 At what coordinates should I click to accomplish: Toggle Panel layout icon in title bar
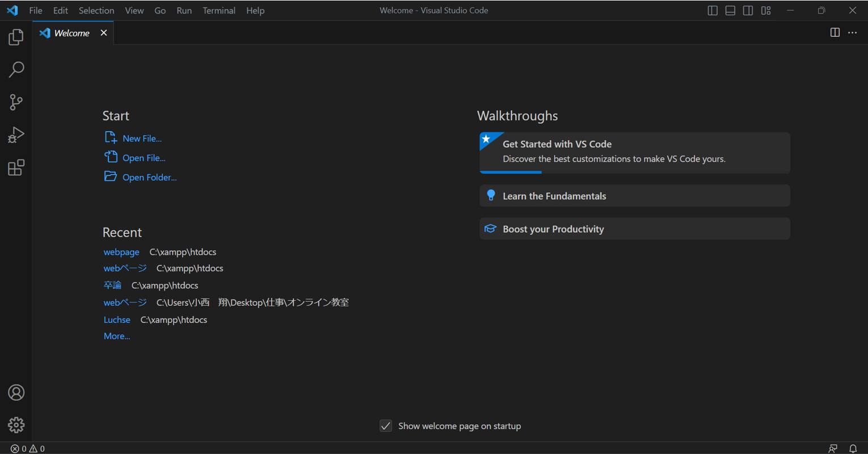[730, 10]
